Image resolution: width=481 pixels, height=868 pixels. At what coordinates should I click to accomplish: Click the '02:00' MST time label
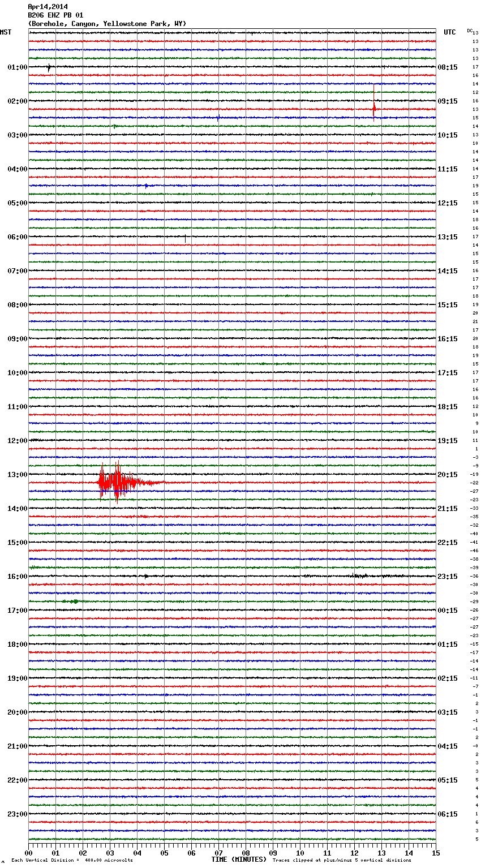(x=18, y=101)
